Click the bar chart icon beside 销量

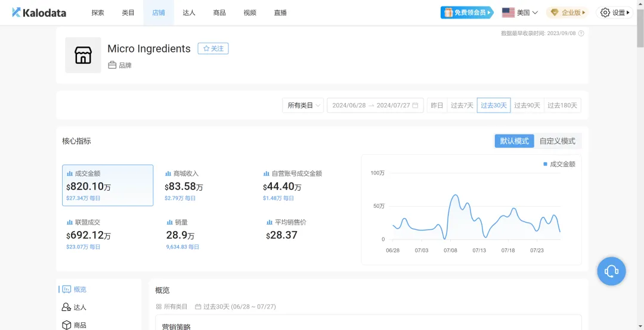(169, 222)
